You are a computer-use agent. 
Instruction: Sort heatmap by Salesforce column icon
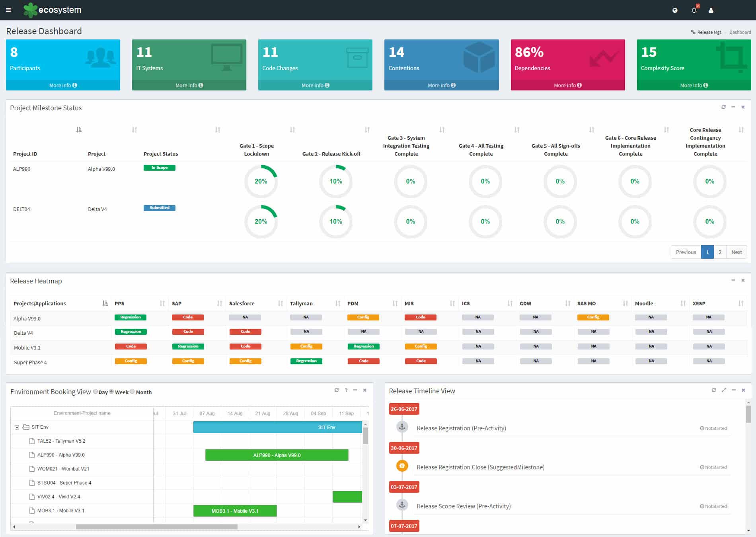click(281, 303)
